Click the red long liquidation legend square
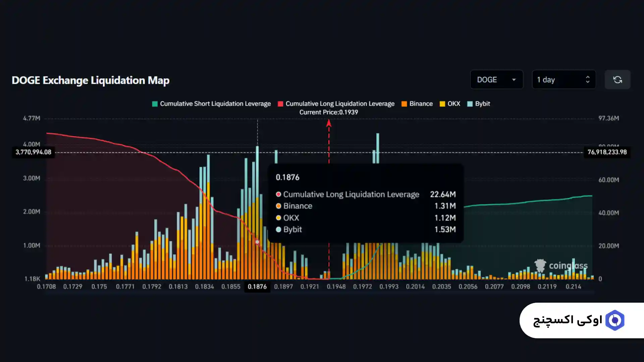Viewport: 644px width, 362px height. point(280,104)
